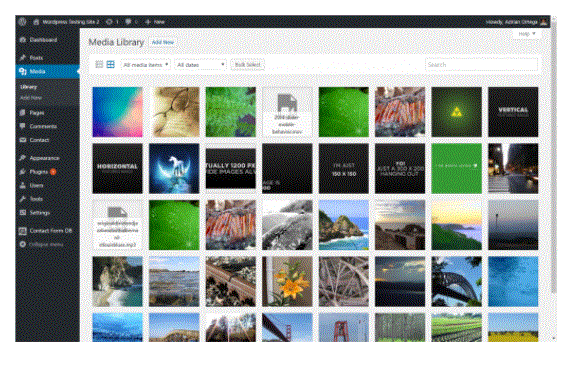566x376 pixels.
Task: Open Dashboard via its gauge icon
Action: (23, 40)
